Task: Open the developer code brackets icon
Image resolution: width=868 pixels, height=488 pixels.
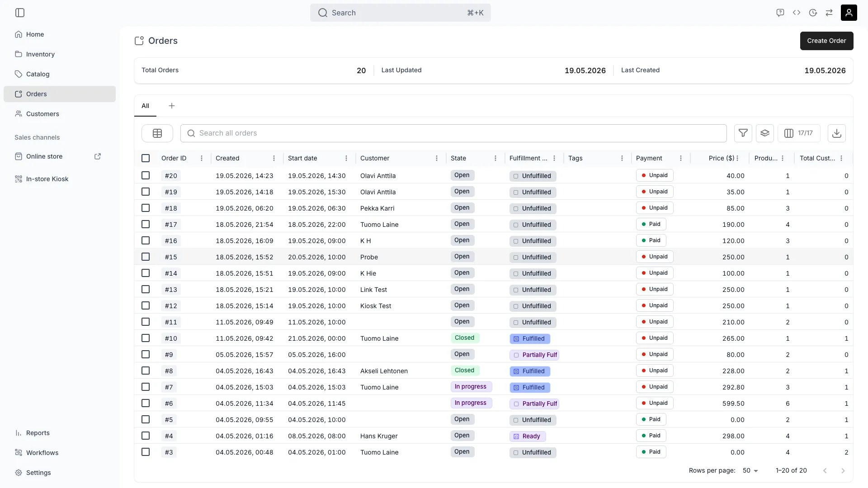Action: coord(797,13)
